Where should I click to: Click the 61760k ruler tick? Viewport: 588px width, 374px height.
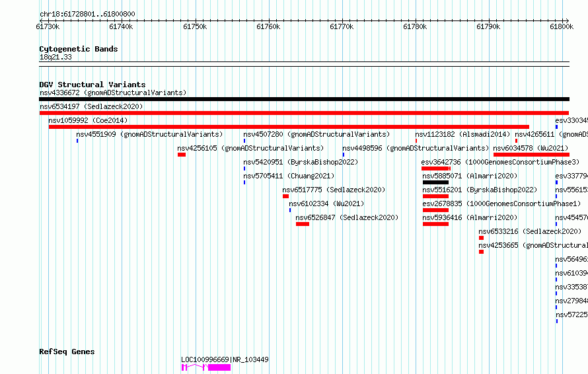pyautogui.click(x=268, y=26)
